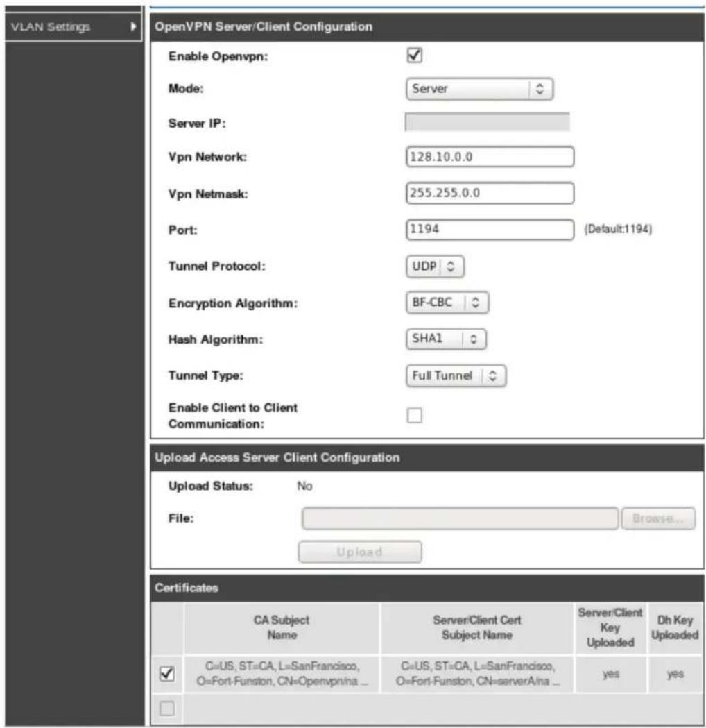Check the empty certificate row checkbox
This screenshot has width=706, height=728.
coord(167,709)
